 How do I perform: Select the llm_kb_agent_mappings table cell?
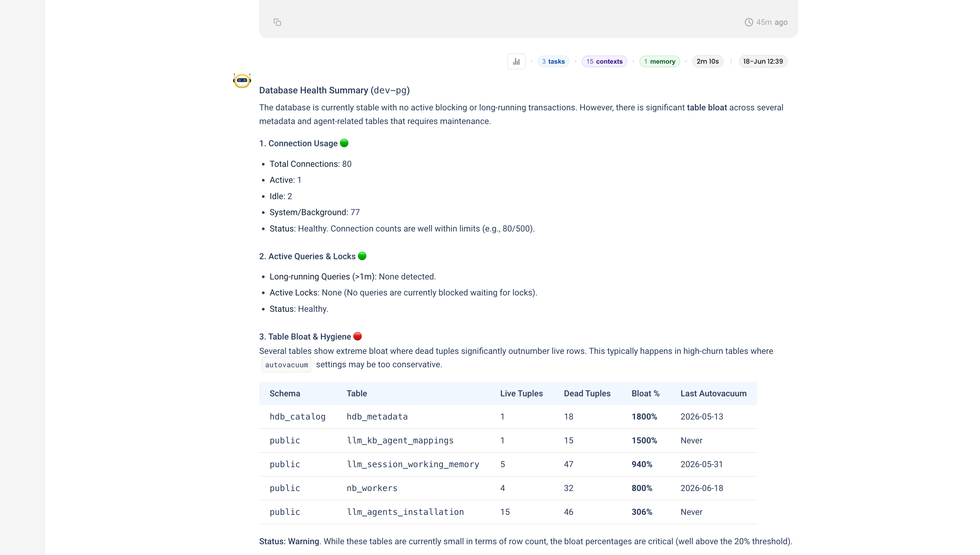click(x=400, y=441)
